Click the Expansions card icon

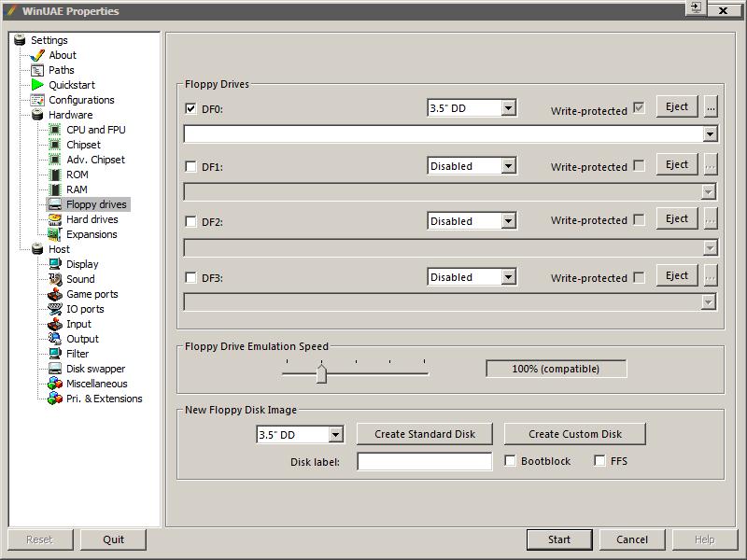[x=55, y=234]
